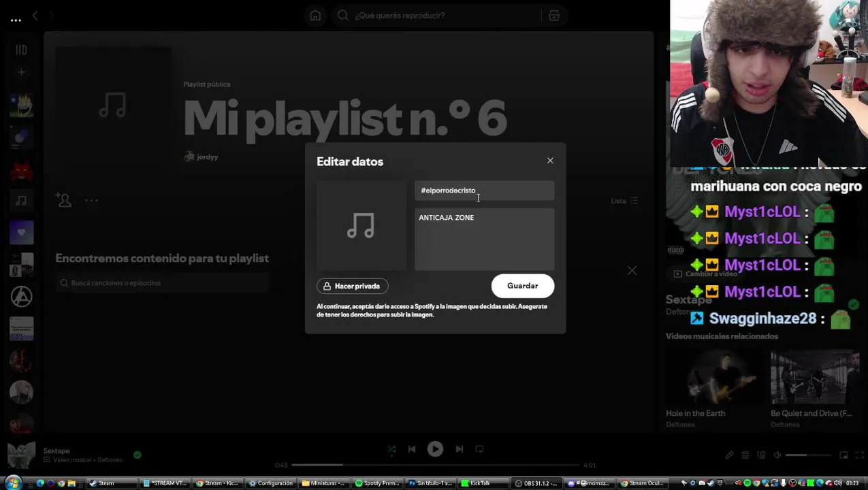
Task: Open the anarchy A logo sidebar item
Action: [21, 297]
